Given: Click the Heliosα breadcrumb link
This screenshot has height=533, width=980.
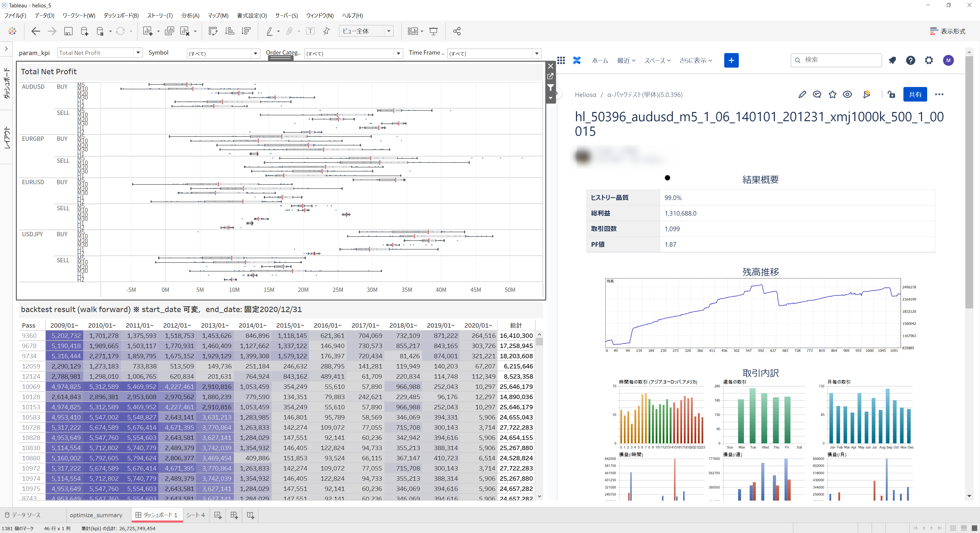Looking at the screenshot, I should pyautogui.click(x=585, y=95).
